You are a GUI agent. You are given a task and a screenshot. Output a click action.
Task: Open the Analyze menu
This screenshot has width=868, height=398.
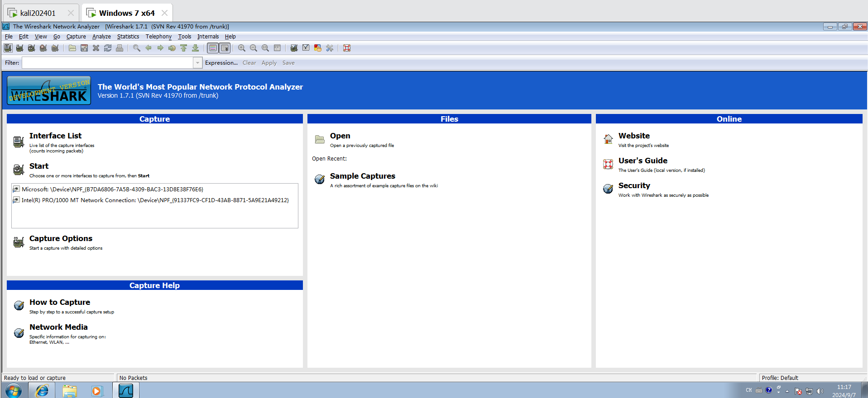click(101, 37)
